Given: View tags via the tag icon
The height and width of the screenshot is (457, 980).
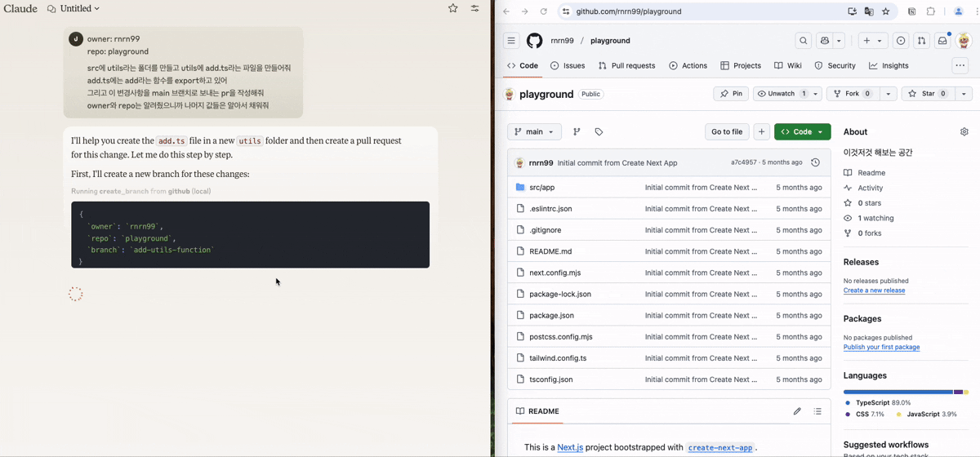Looking at the screenshot, I should 599,131.
